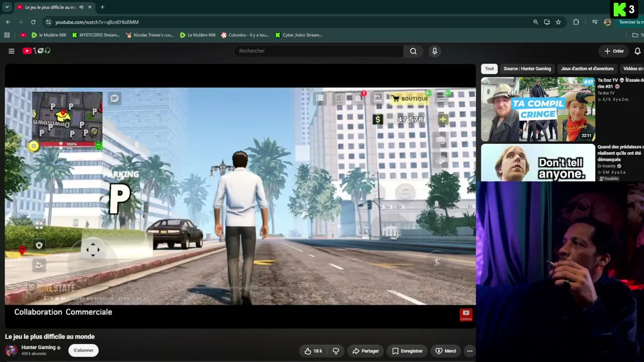Subscribe with S'abonner button
The width and height of the screenshot is (644, 362).
coord(84,350)
